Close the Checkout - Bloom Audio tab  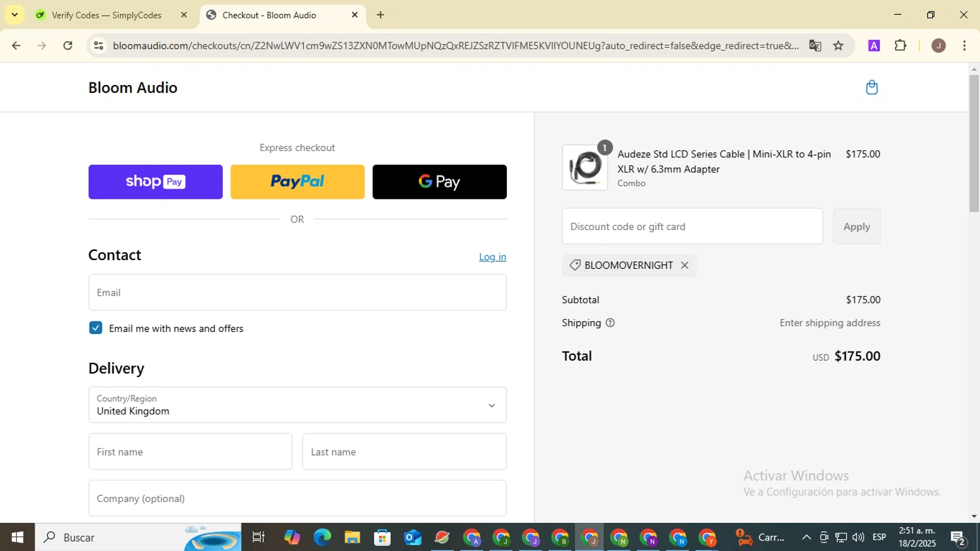pyautogui.click(x=355, y=15)
